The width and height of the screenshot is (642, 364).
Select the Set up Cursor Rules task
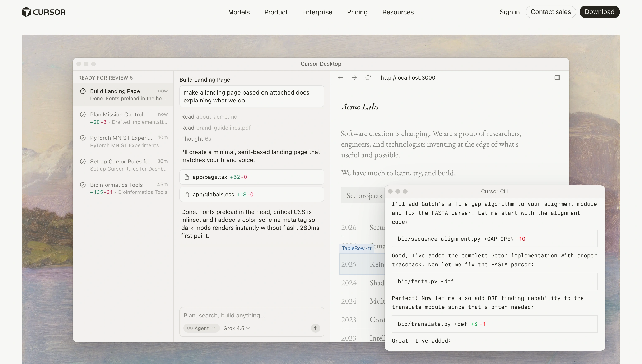click(x=123, y=165)
